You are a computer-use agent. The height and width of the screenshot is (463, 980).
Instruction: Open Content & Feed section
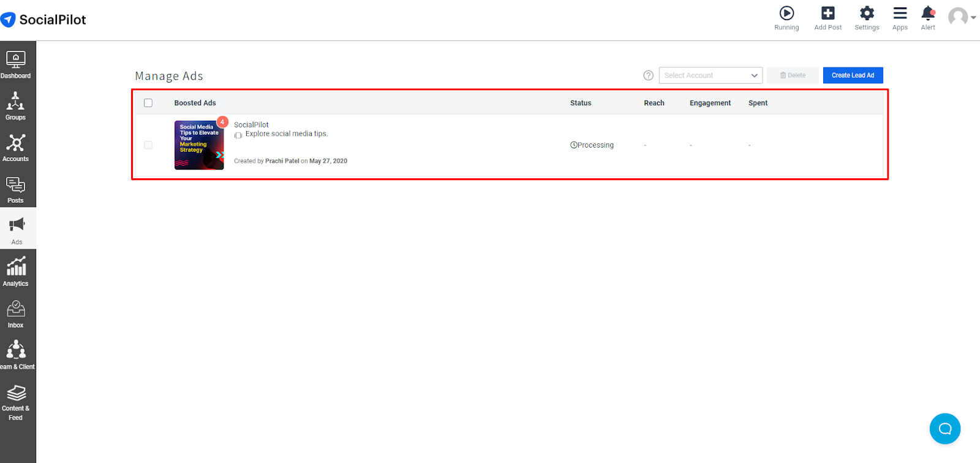point(16,402)
